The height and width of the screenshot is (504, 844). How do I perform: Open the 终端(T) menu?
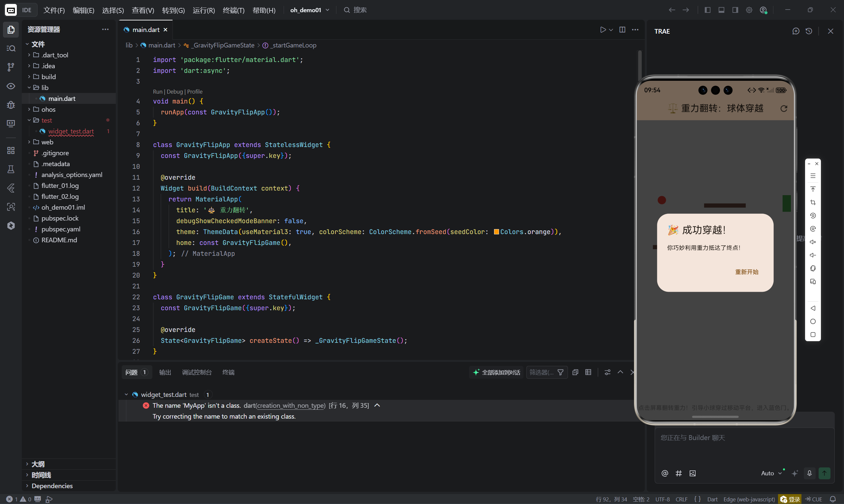[234, 10]
